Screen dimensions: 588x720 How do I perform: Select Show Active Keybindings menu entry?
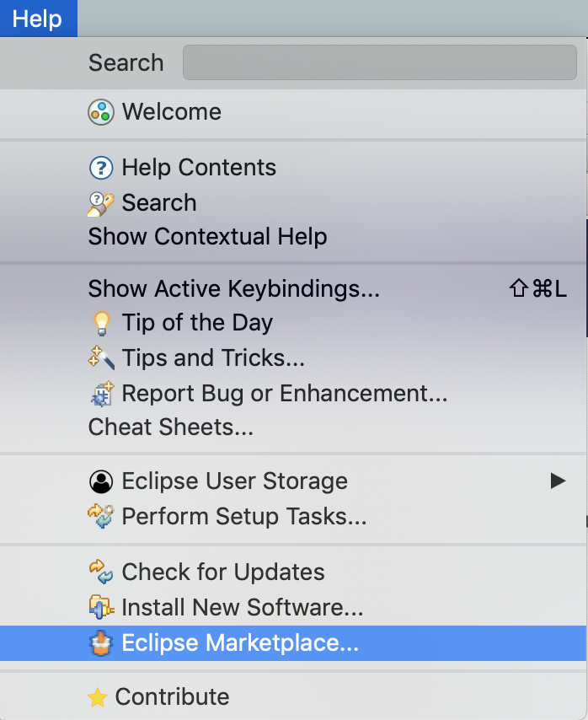click(234, 289)
